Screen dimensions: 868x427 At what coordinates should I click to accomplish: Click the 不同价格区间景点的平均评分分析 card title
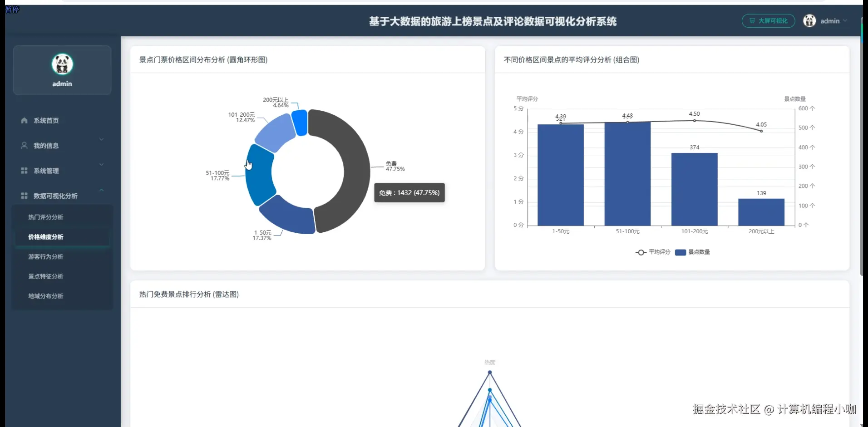tap(572, 59)
